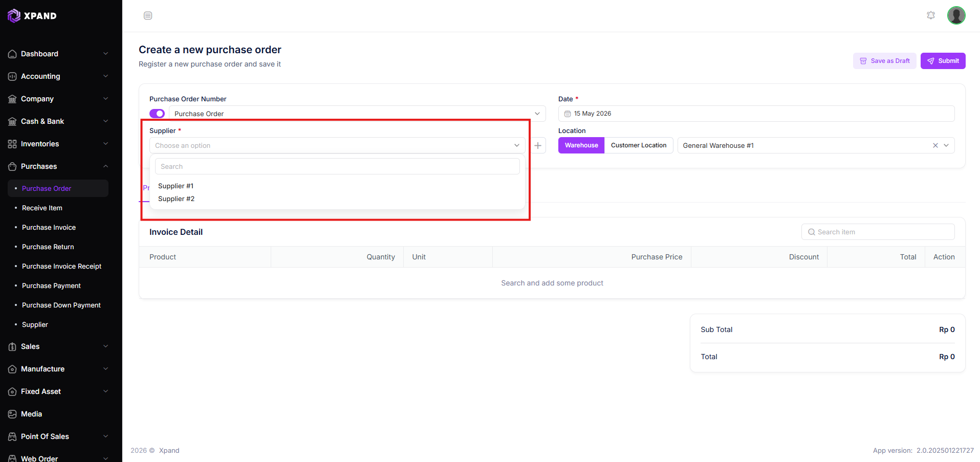Switch the location to Warehouse
Image resolution: width=980 pixels, height=462 pixels.
[x=581, y=145]
